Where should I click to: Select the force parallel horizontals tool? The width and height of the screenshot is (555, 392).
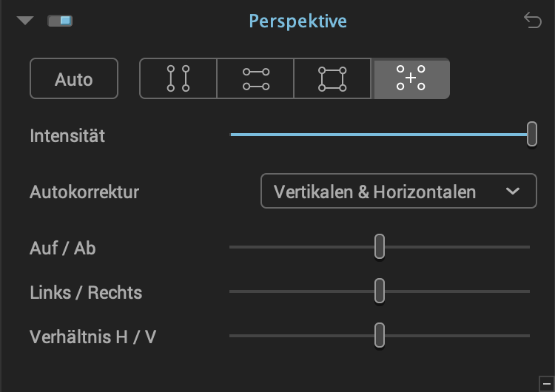point(255,78)
